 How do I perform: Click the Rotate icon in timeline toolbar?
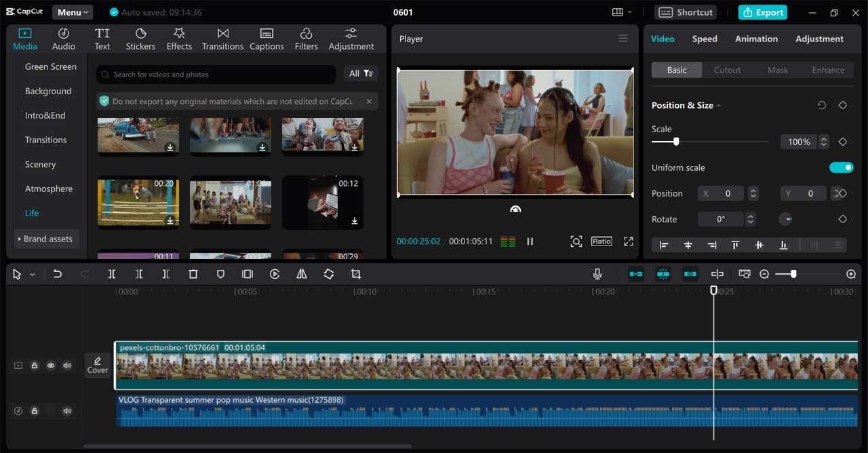[x=329, y=274]
